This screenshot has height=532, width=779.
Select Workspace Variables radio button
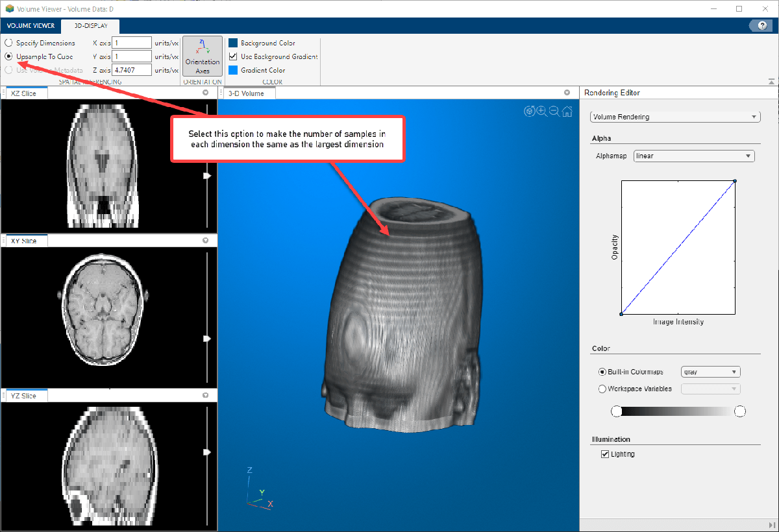tap(602, 389)
